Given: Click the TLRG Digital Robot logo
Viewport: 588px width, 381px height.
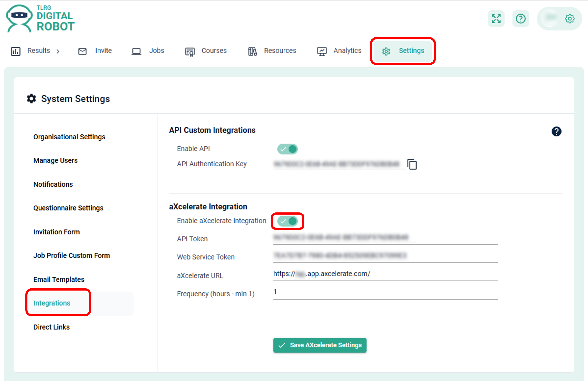Looking at the screenshot, I should coord(40,19).
